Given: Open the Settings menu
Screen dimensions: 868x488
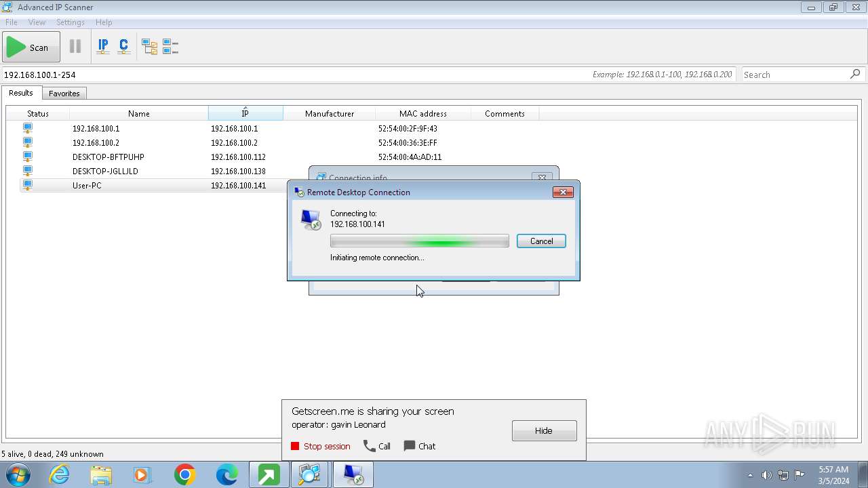Looking at the screenshot, I should click(71, 22).
